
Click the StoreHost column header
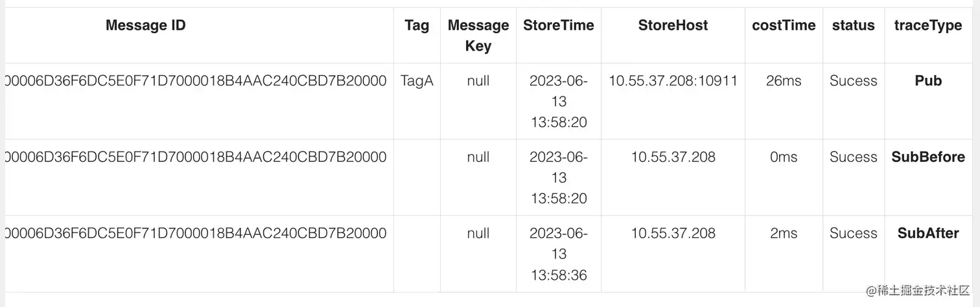(673, 26)
